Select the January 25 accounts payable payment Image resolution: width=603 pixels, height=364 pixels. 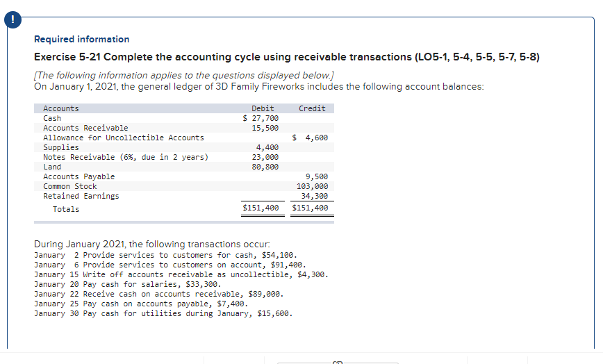tap(141, 304)
